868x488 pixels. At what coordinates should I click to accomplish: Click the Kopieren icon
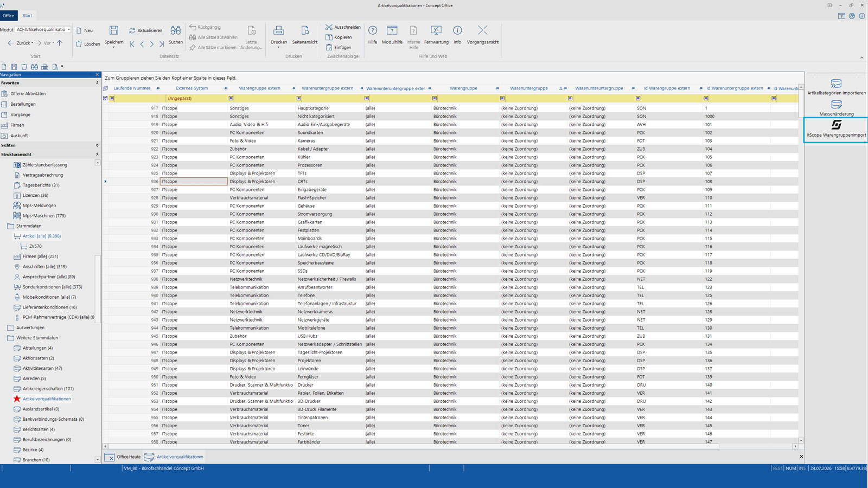click(329, 37)
